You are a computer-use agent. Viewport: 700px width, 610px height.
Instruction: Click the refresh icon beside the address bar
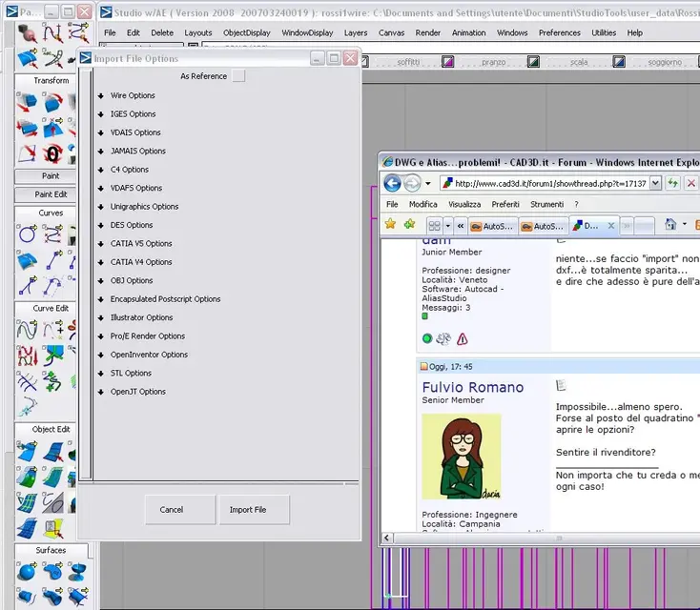click(672, 183)
